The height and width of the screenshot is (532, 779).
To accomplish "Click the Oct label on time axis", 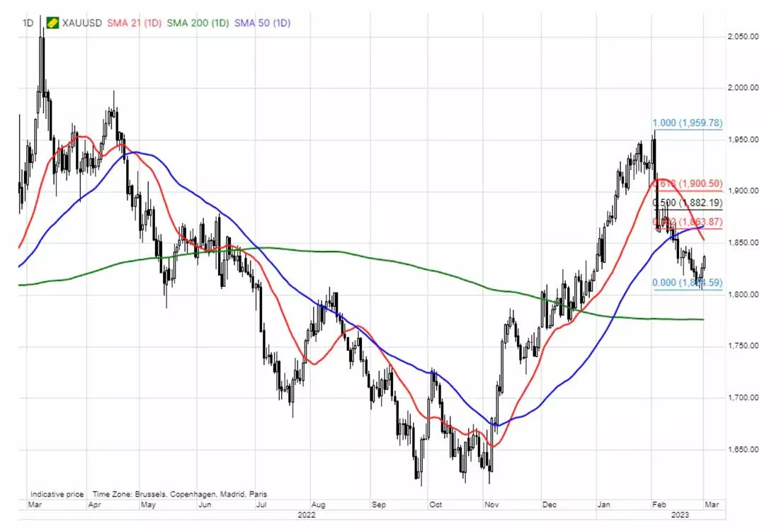I will tap(436, 504).
